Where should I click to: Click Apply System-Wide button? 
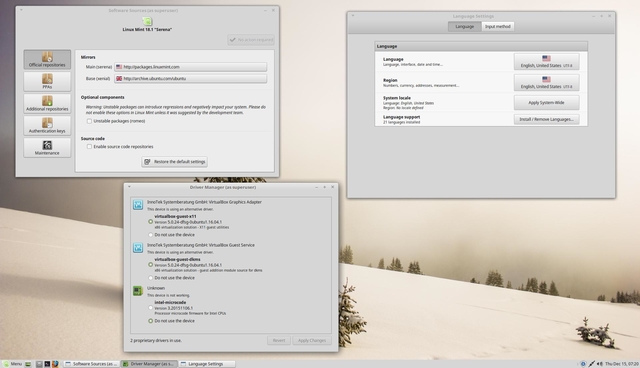tap(546, 103)
